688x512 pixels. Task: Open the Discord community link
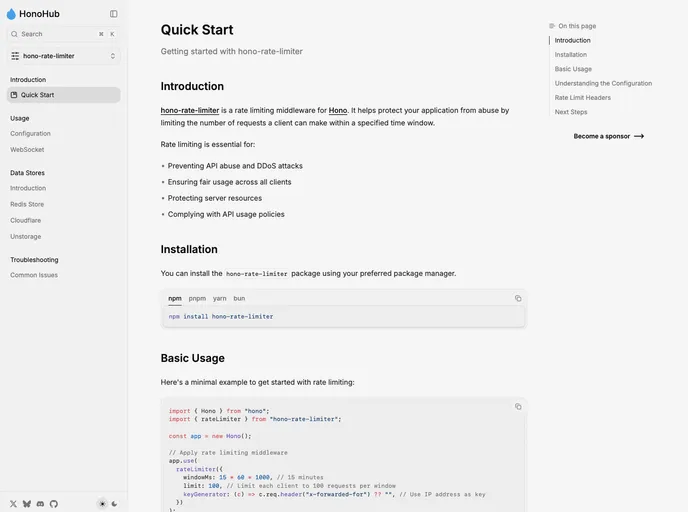(40, 503)
